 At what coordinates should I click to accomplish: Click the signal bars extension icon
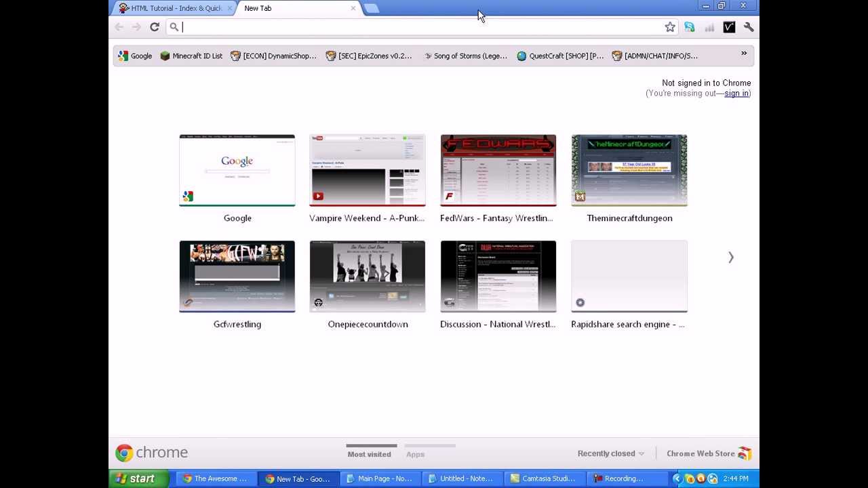coord(709,27)
